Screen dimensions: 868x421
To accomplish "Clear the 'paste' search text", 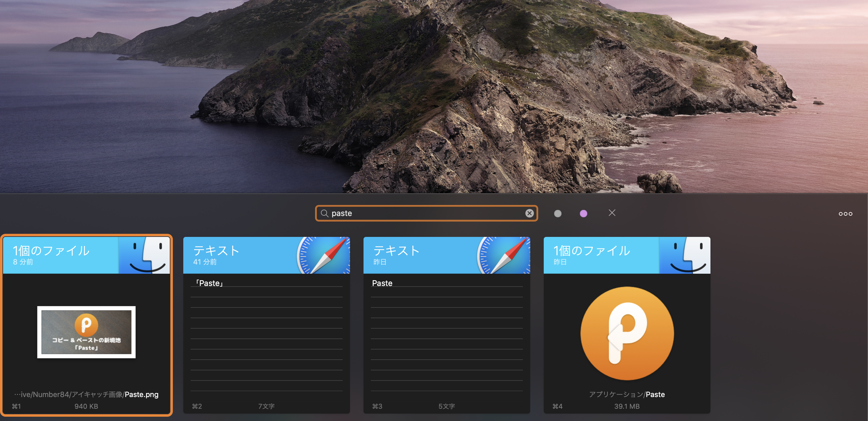I will [x=529, y=213].
